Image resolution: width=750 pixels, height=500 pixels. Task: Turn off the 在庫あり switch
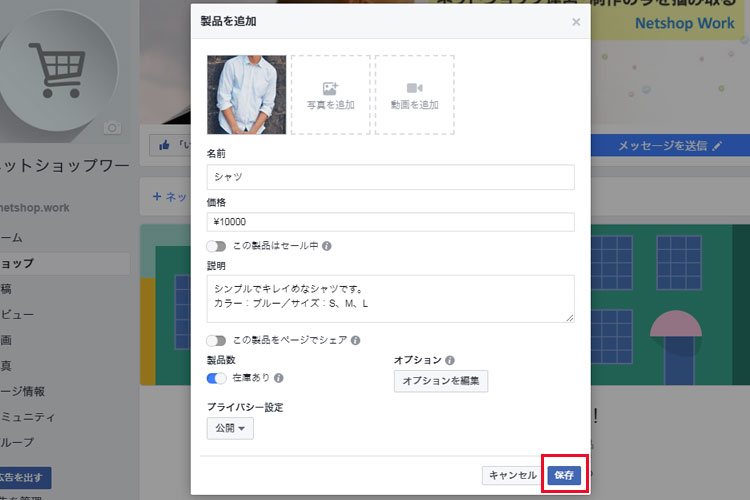pos(216,378)
